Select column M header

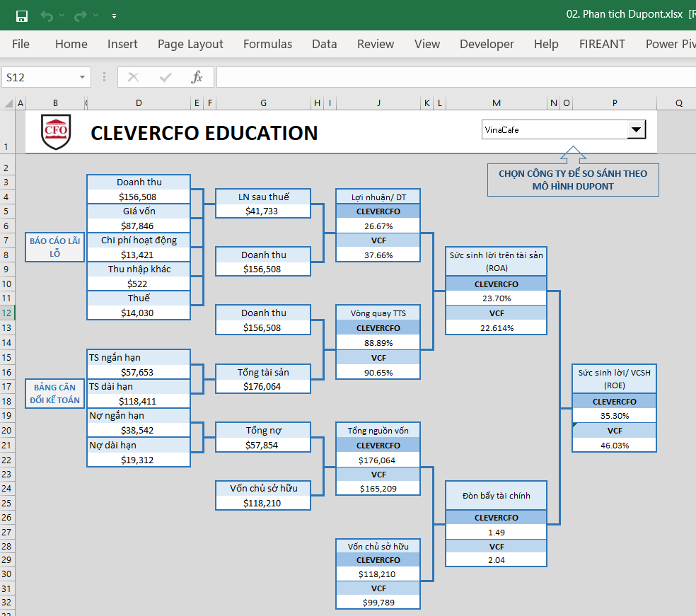coord(496,103)
